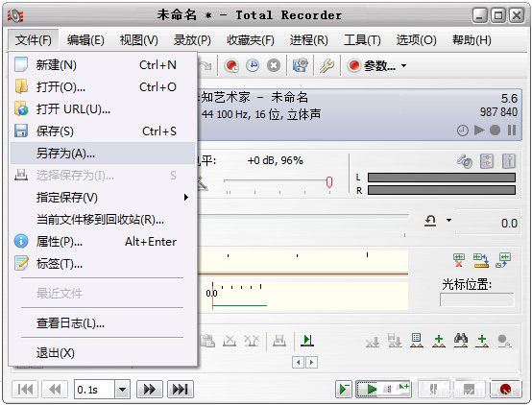Open the 视图(V) menu
Viewport: 532px width, 405px height.
[x=139, y=40]
